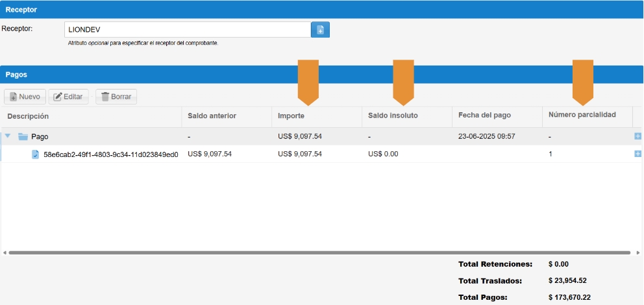Sort by the Descripción column header
Viewport: 644px width, 305px height.
coord(29,116)
